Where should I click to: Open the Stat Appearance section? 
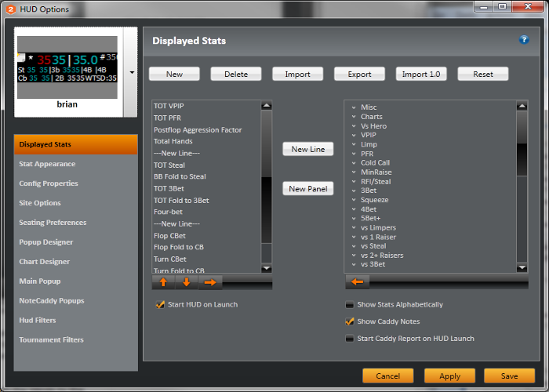point(47,164)
